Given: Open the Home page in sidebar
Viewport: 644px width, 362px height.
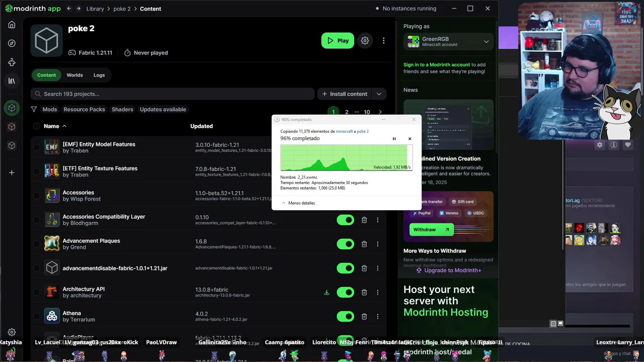Looking at the screenshot, I should [x=12, y=25].
